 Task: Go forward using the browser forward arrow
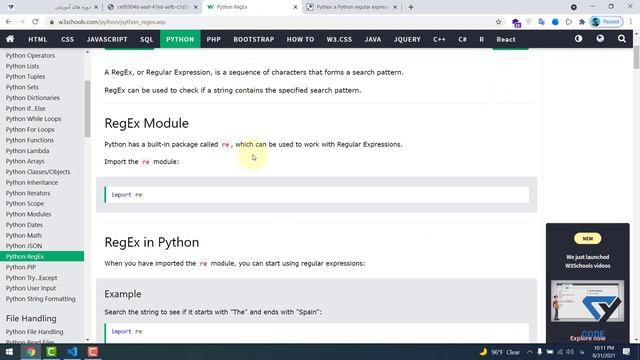tap(22, 22)
